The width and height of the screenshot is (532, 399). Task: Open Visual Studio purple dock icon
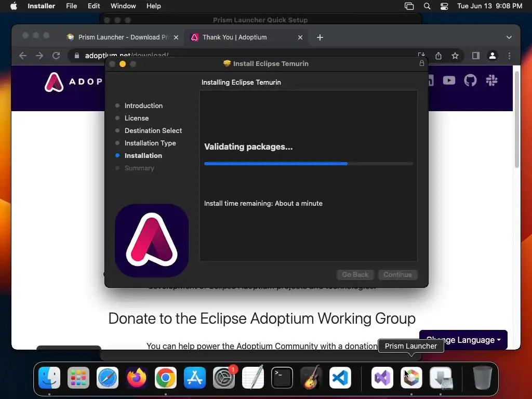coord(382,378)
